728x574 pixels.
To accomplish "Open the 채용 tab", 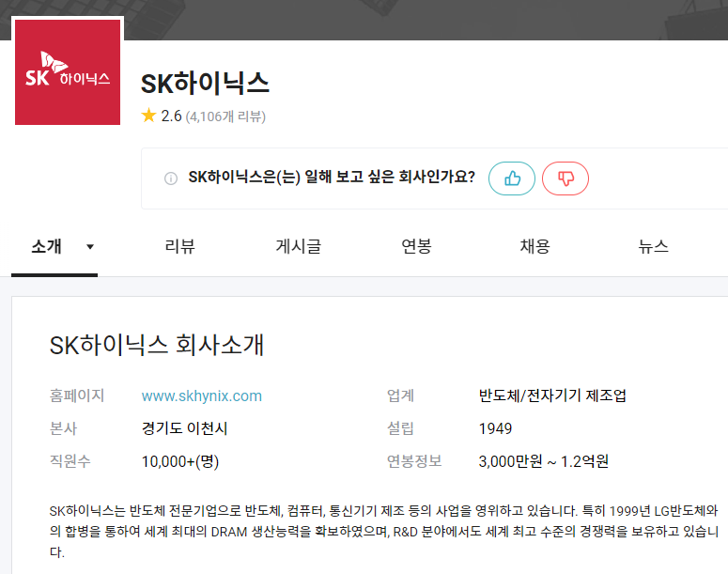I will pyautogui.click(x=534, y=246).
